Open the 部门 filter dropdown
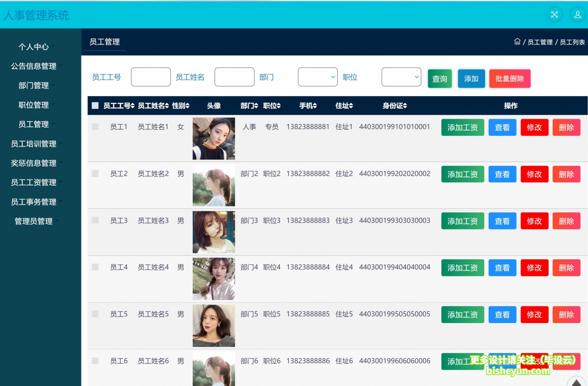 (318, 77)
